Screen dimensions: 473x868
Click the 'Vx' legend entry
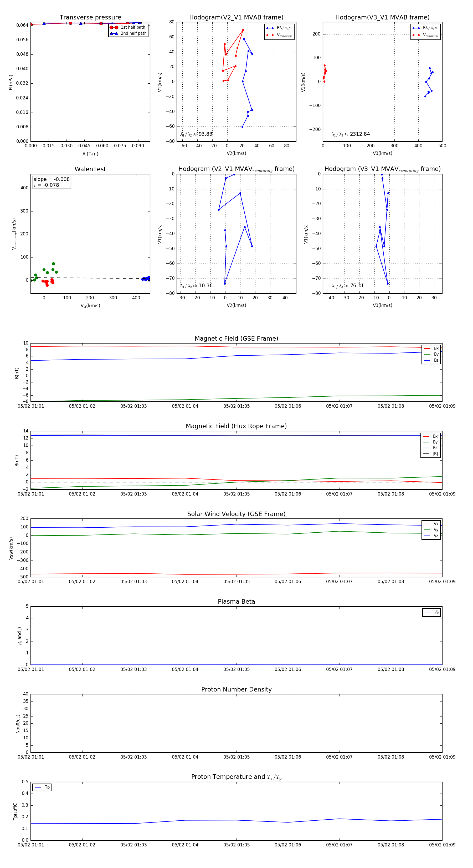(431, 524)
